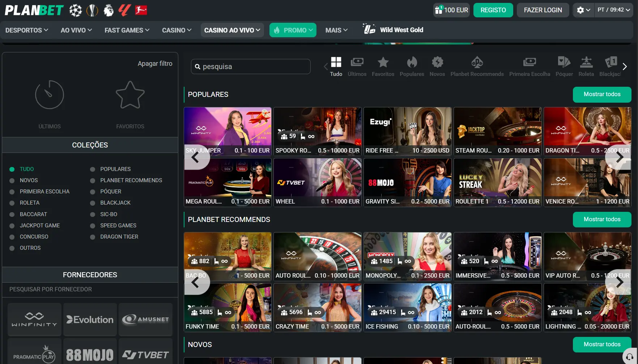
Task: Open the PROMO menu
Action: [x=293, y=30]
